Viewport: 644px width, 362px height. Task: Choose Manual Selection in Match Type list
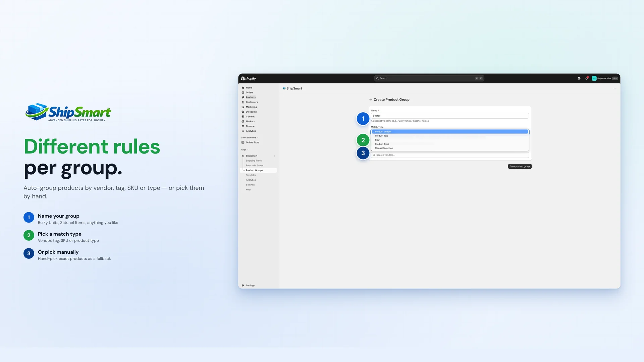pos(450,148)
